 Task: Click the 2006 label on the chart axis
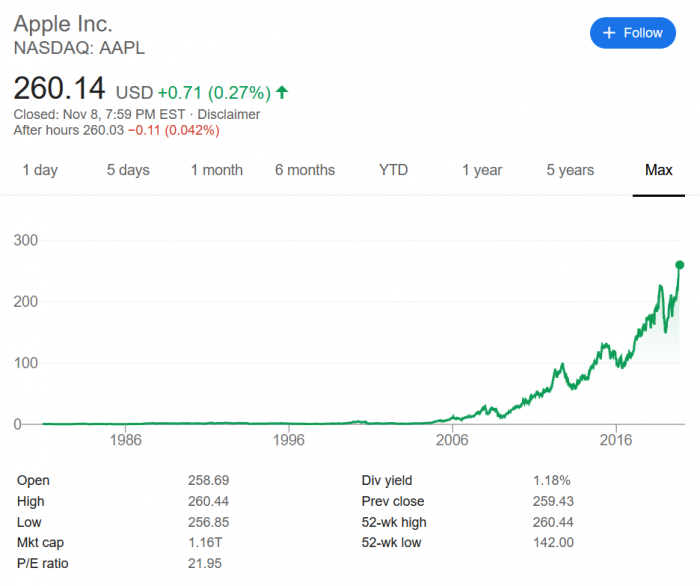pyautogui.click(x=453, y=440)
